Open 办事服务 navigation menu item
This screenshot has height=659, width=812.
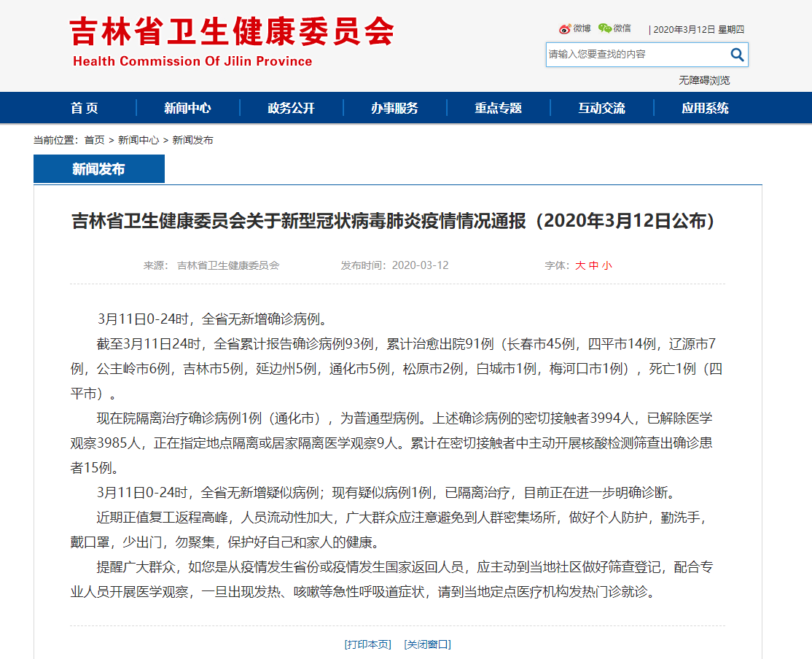pyautogui.click(x=394, y=108)
